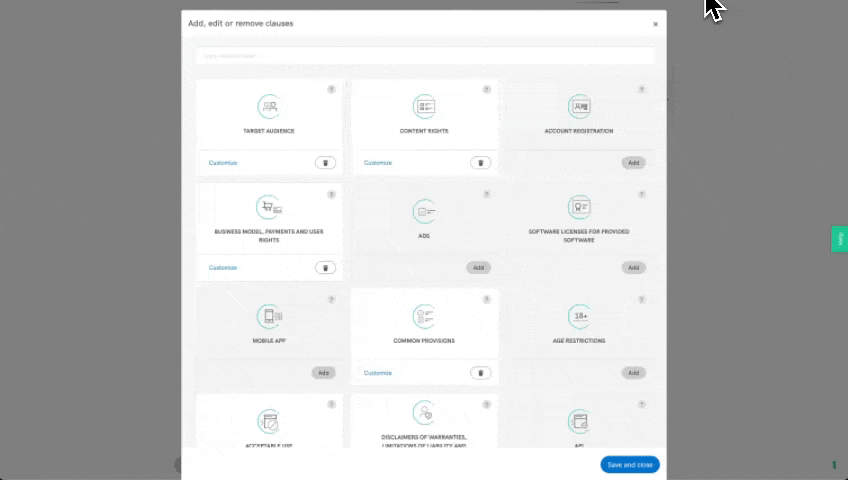The height and width of the screenshot is (480, 848).
Task: Delete Common Provisions clause using trash icon
Action: tap(480, 372)
